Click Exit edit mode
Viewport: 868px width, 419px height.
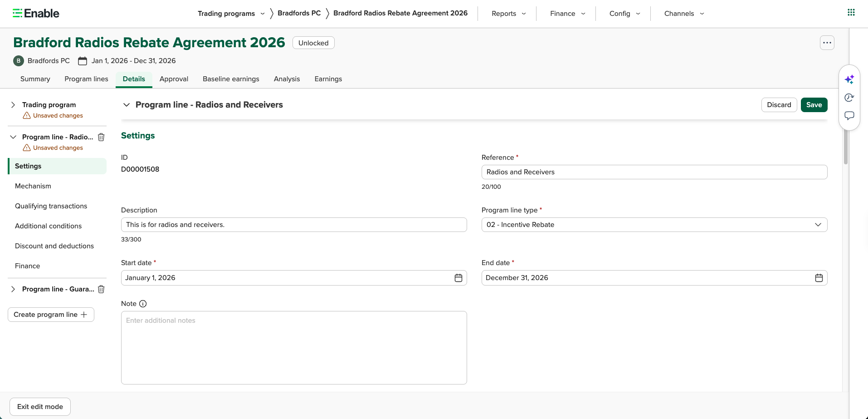(40, 407)
